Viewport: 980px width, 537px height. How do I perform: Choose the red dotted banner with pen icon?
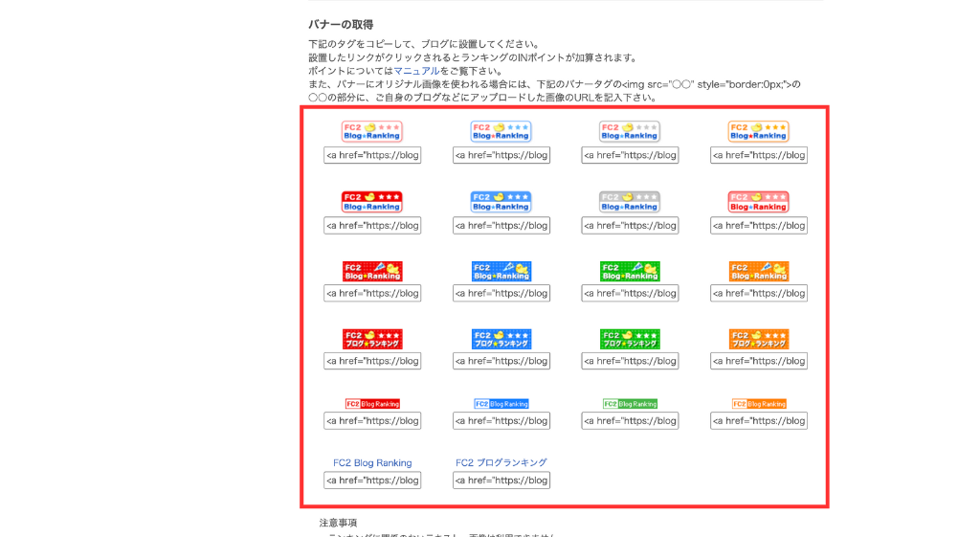coord(372,271)
